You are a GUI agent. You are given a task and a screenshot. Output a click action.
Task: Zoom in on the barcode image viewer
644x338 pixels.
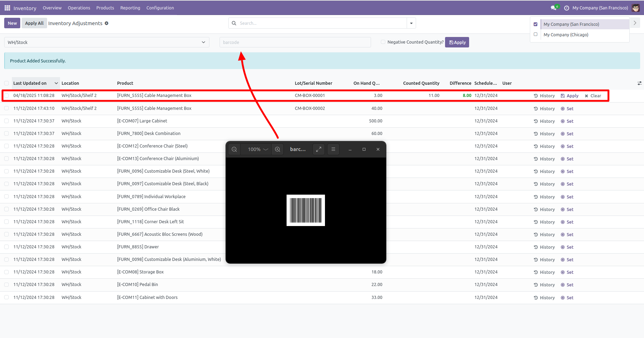pos(277,149)
